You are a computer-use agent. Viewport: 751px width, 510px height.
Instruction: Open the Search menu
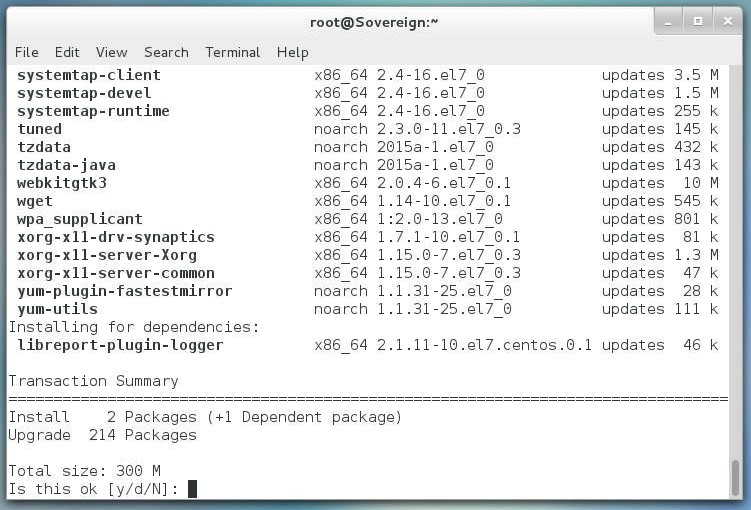click(166, 52)
